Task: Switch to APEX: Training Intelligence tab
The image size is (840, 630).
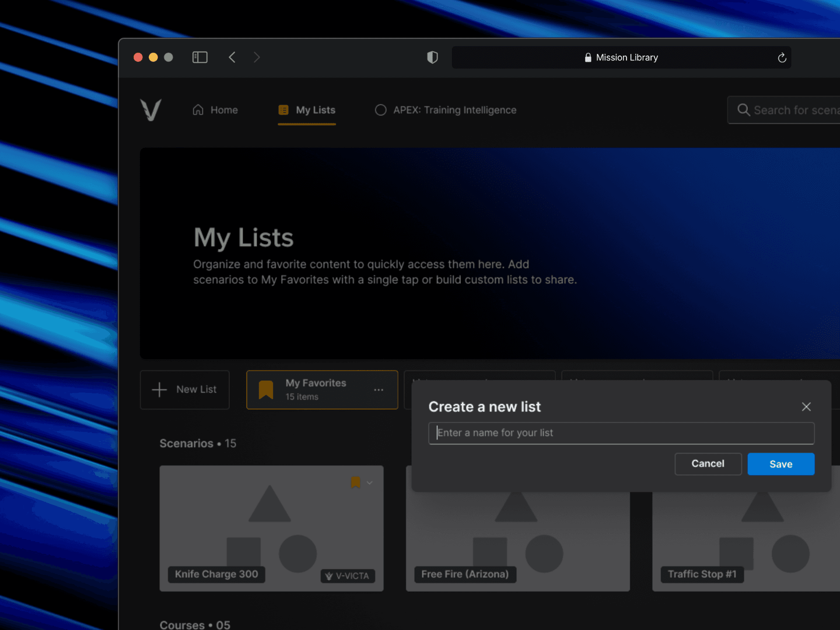Action: (x=445, y=110)
